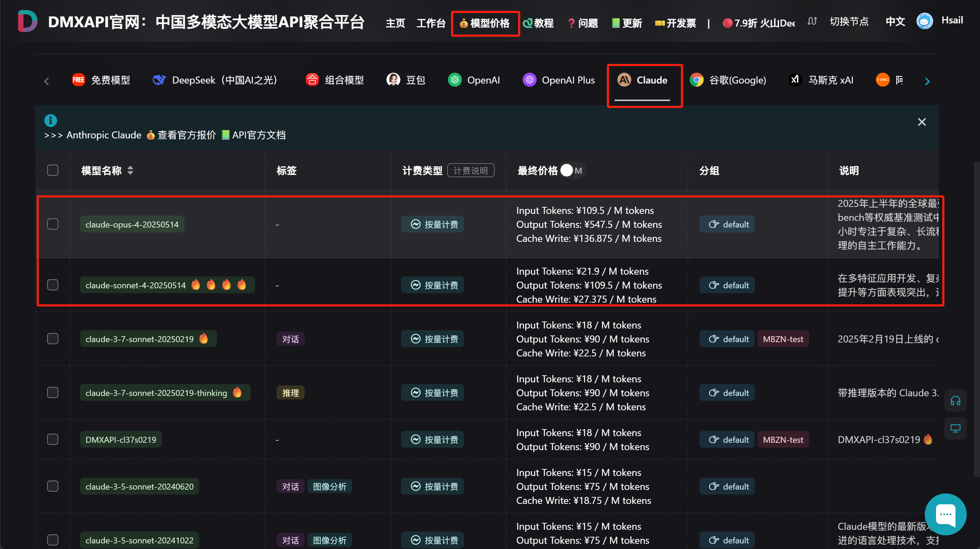This screenshot has height=549, width=980.
Task: Click the switch node arrows icon
Action: coord(812,21)
